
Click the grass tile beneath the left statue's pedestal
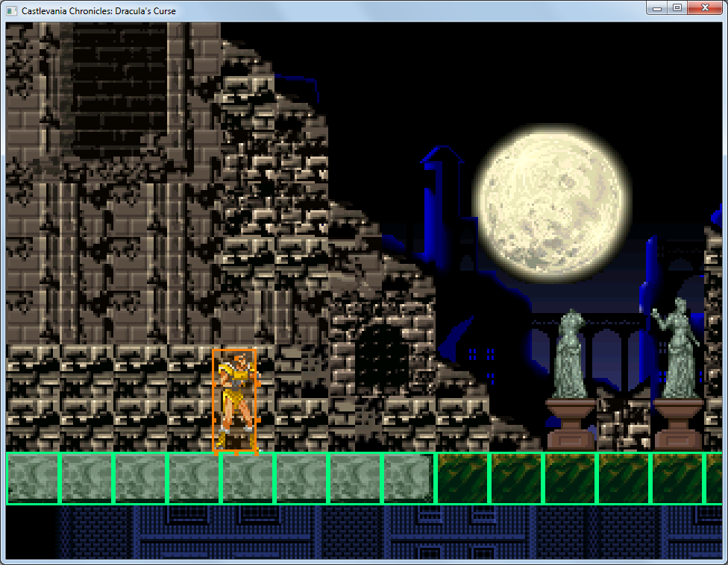[x=570, y=479]
